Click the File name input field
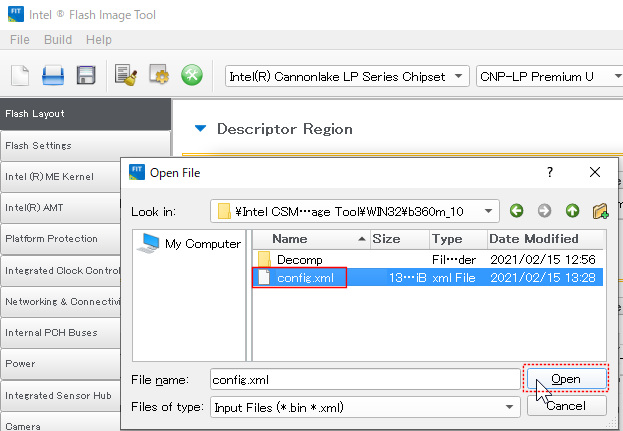Image resolution: width=623 pixels, height=431 pixels. pyautogui.click(x=364, y=380)
